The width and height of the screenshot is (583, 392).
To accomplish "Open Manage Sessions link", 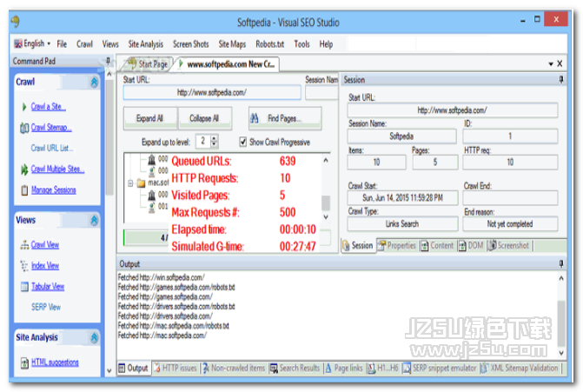I will pos(54,190).
